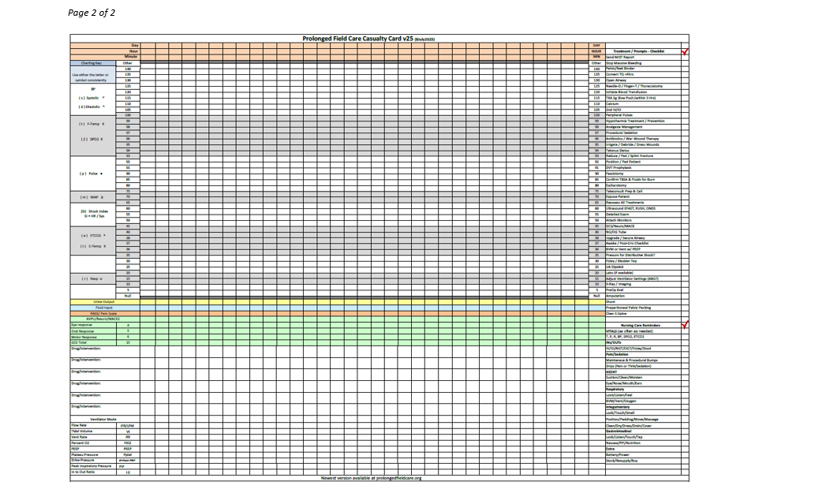Check off the Attach Monitors checklist box
This screenshot has width=815, height=504.
[x=684, y=220]
